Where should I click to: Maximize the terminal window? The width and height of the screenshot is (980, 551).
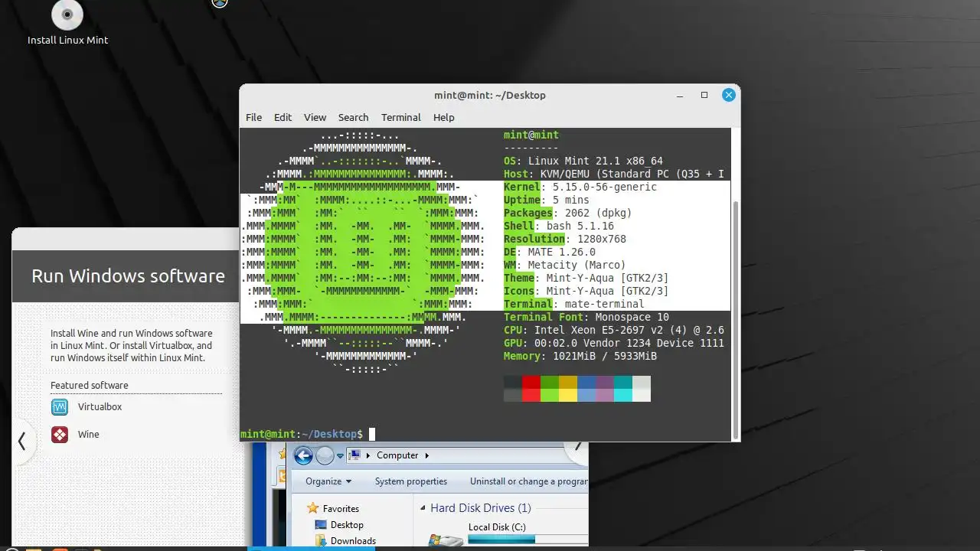coord(704,95)
